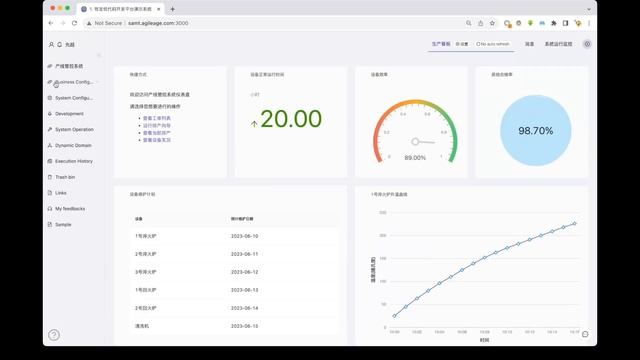The height and width of the screenshot is (360, 640).
Task: Click the gauge needle showing 89.00%
Action: coord(423,142)
